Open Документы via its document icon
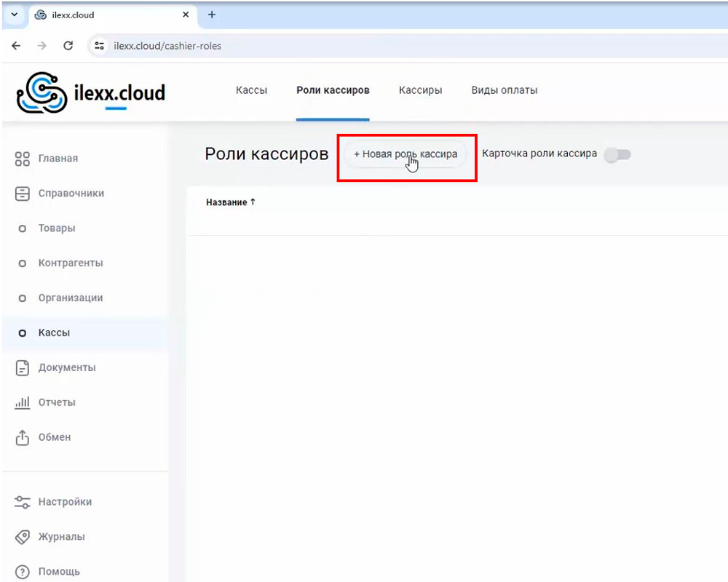The image size is (728, 582). pos(23,368)
